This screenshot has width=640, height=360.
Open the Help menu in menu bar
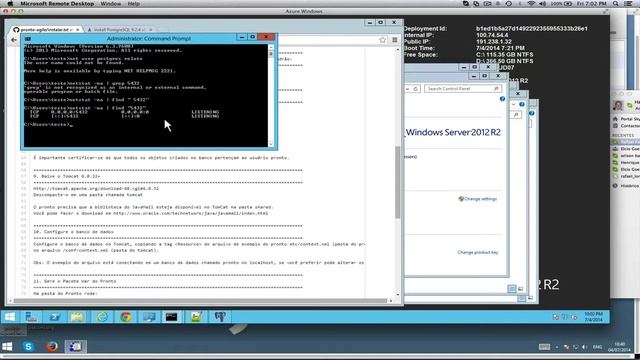point(133,4)
